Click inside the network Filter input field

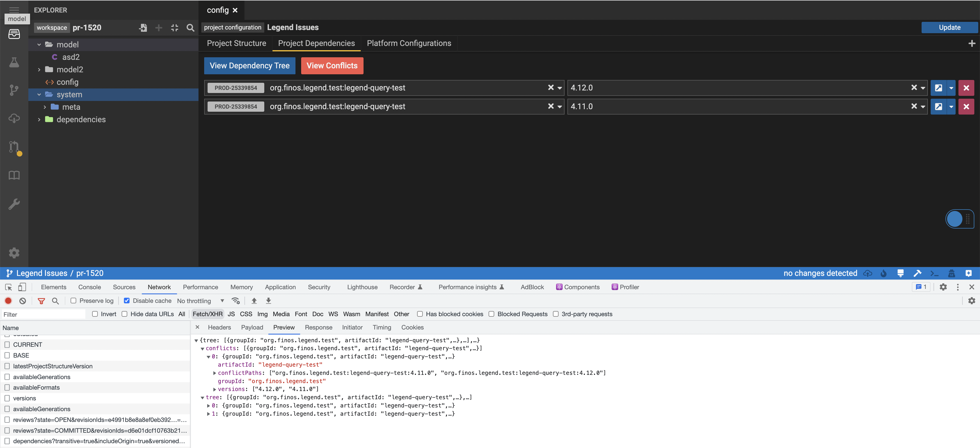pyautogui.click(x=43, y=314)
